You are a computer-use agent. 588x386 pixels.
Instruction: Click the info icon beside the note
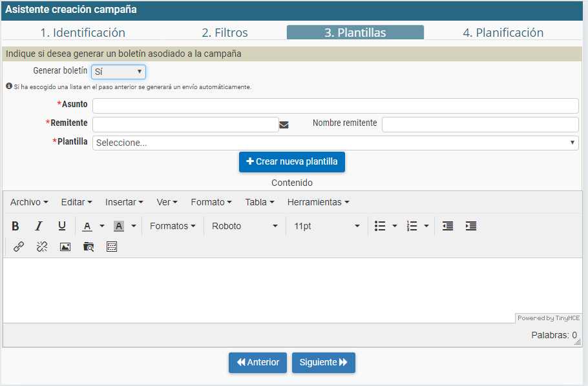(9, 86)
